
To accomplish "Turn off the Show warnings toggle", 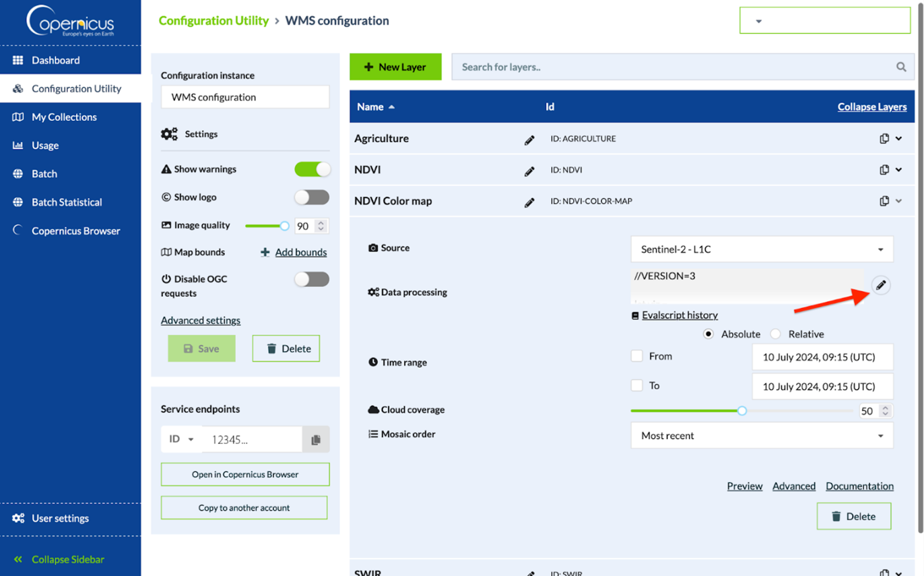I will tap(312, 169).
